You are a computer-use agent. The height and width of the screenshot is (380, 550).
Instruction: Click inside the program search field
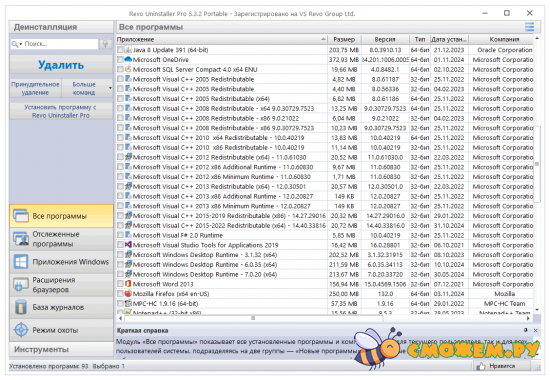point(60,44)
